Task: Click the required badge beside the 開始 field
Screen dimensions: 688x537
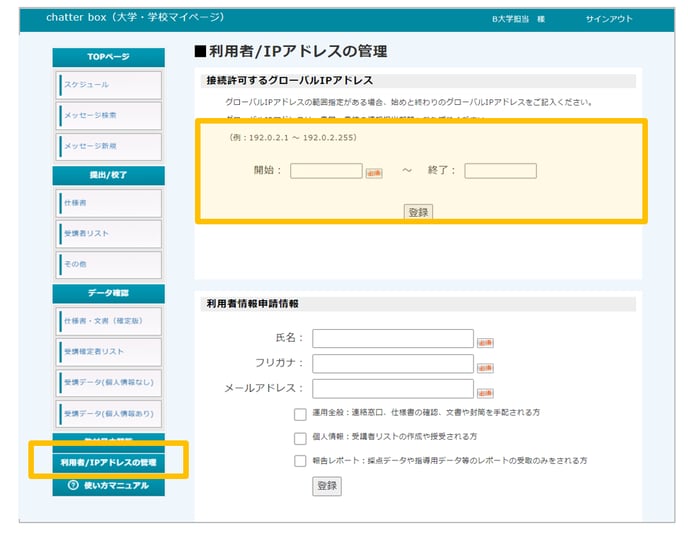Action: click(374, 172)
